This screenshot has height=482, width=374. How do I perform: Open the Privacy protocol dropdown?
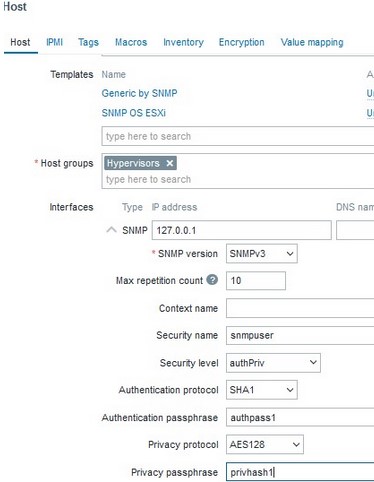pos(265,444)
